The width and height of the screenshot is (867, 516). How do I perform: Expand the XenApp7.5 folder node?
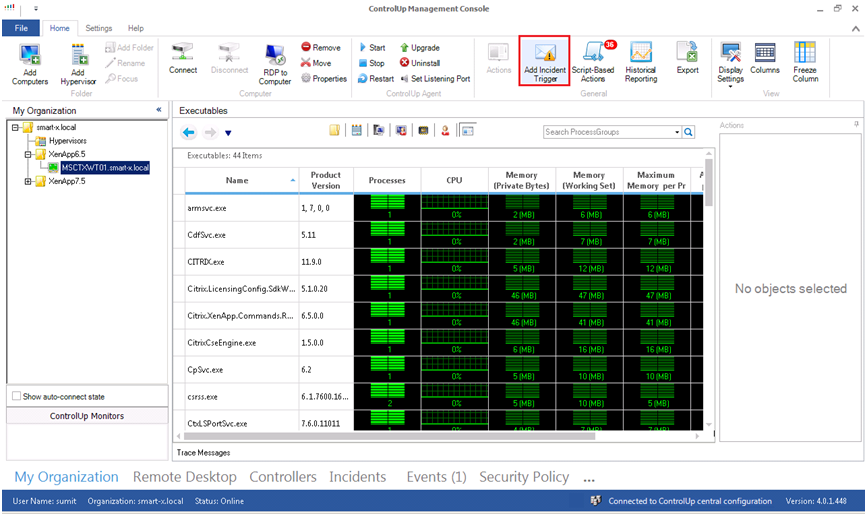(28, 181)
